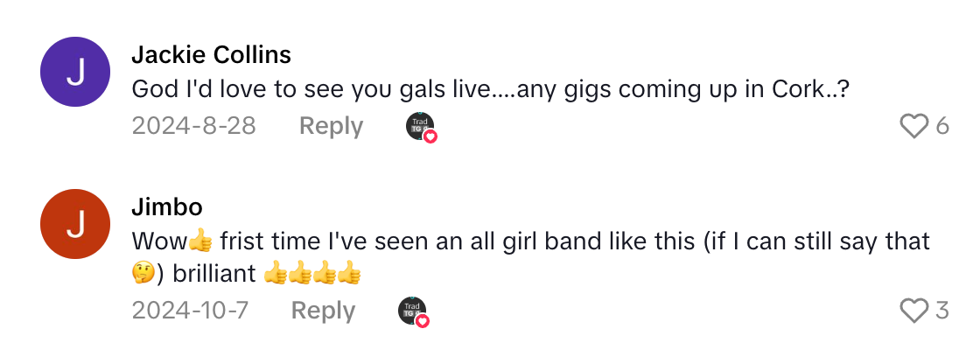Click the 2024-8-28 comment timestamp
This screenshot has width=980, height=364.
pos(193,126)
